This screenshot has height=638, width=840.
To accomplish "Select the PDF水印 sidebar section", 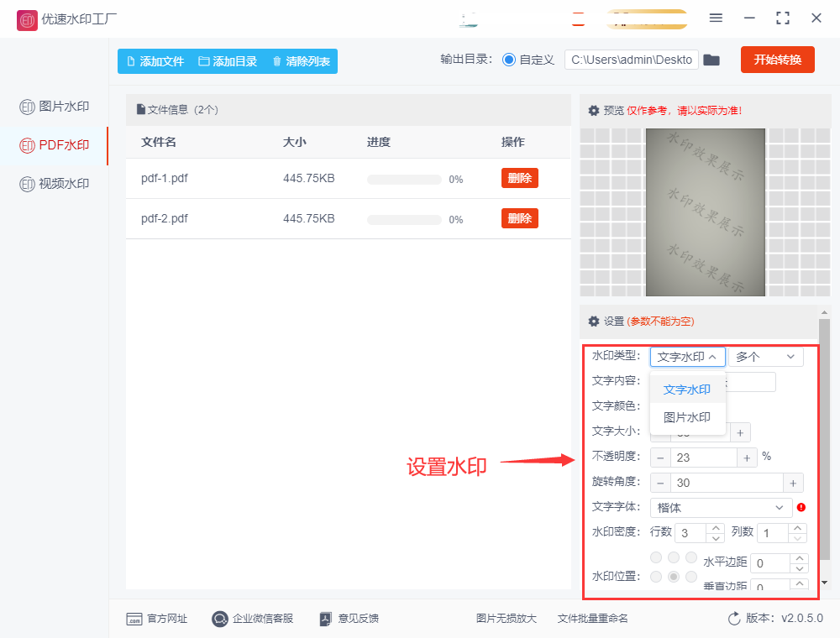I will pyautogui.click(x=54, y=145).
